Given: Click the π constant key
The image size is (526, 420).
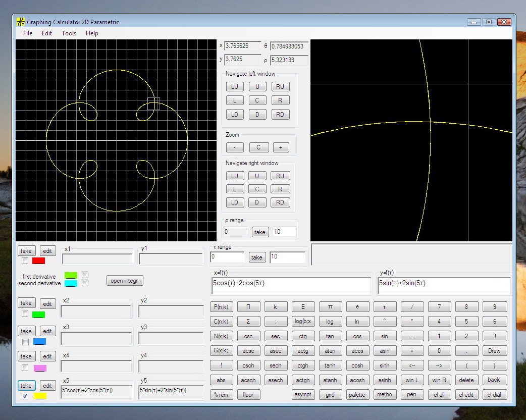Looking at the screenshot, I should click(330, 306).
